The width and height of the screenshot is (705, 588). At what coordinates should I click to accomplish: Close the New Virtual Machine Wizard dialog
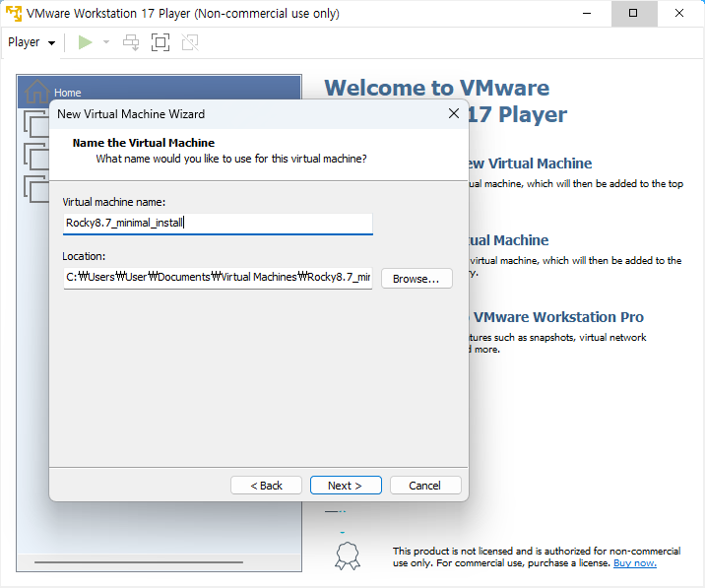[x=454, y=113]
